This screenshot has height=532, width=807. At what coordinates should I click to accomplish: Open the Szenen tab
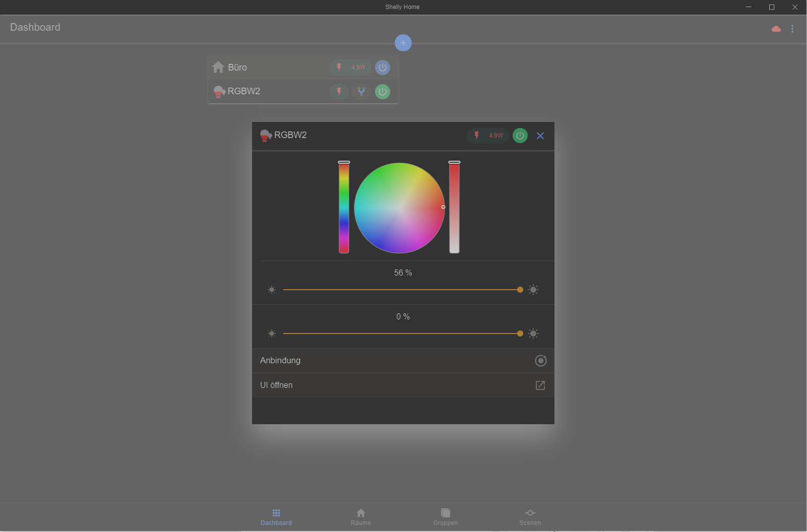(x=530, y=516)
